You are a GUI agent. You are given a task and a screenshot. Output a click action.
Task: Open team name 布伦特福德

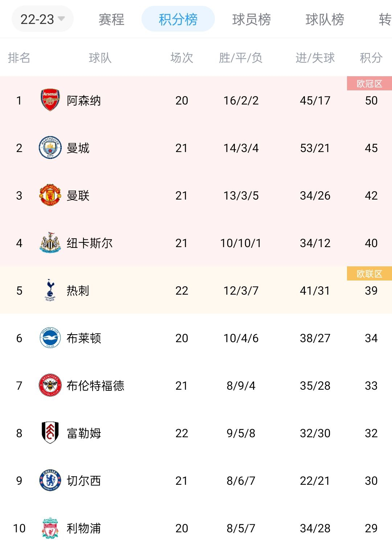[x=95, y=385]
